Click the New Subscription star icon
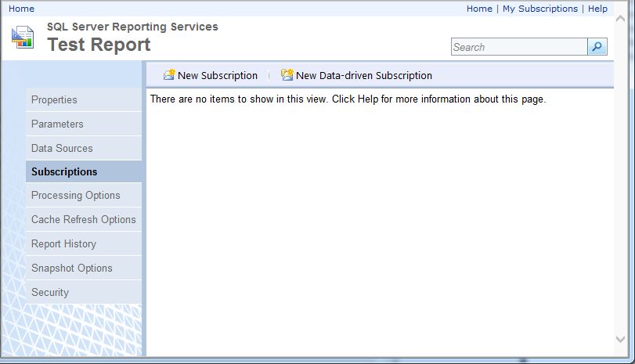Screen dimensions: 635x364 pos(168,75)
